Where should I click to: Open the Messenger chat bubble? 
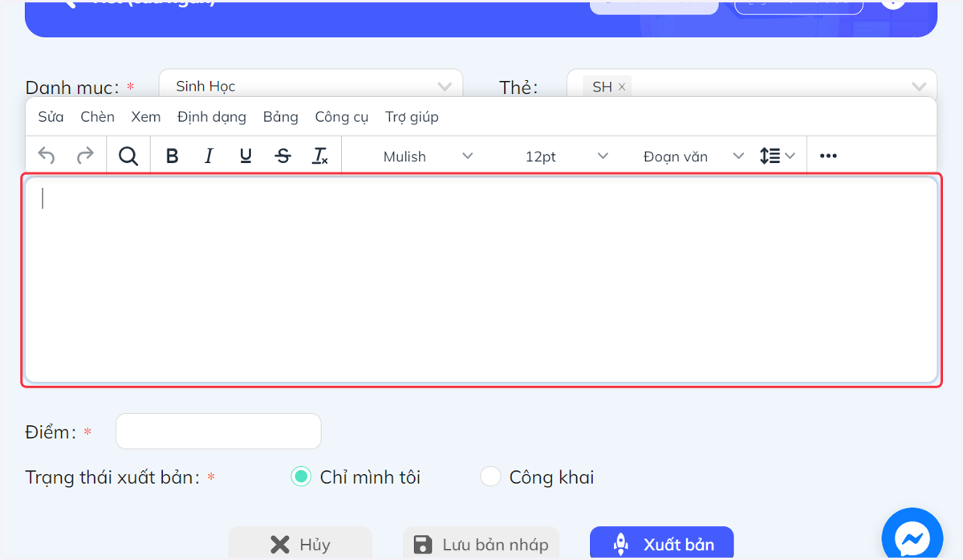912,538
